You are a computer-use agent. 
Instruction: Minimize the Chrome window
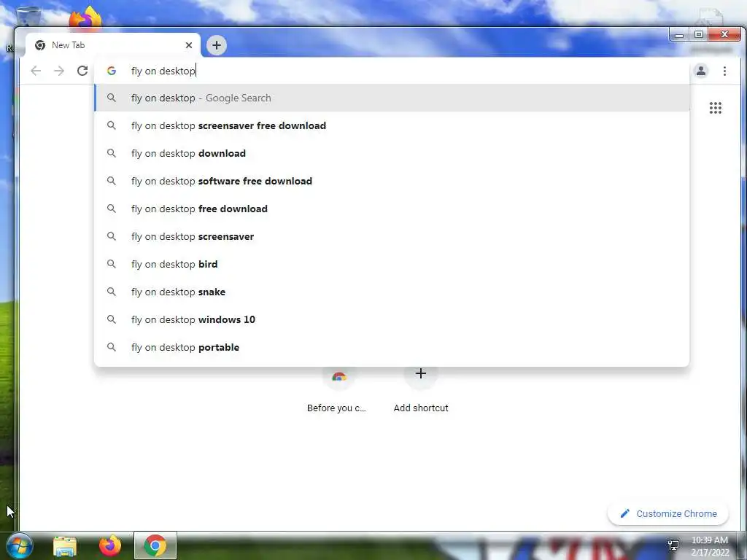(x=679, y=35)
